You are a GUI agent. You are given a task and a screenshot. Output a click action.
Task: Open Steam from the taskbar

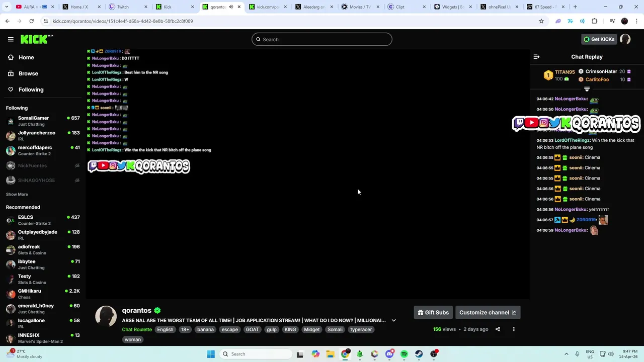[419, 354]
